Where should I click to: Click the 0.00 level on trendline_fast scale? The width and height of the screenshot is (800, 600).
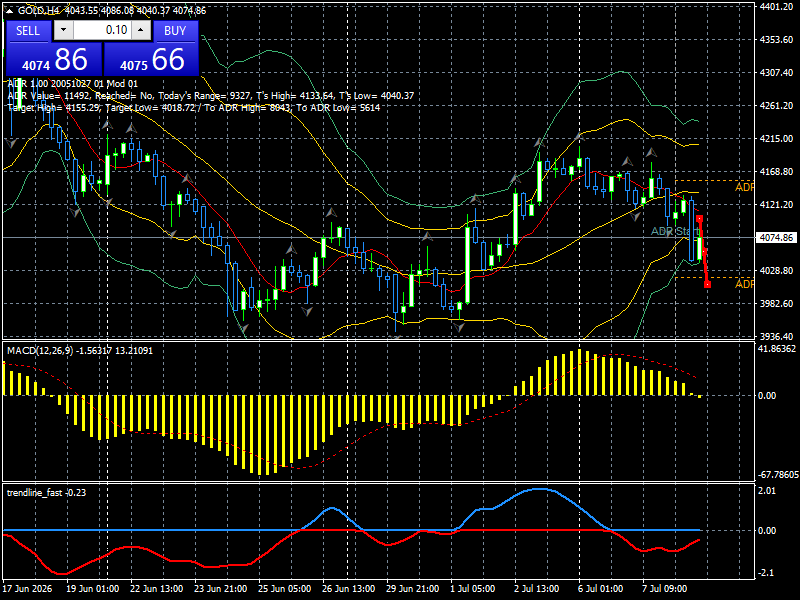click(767, 531)
